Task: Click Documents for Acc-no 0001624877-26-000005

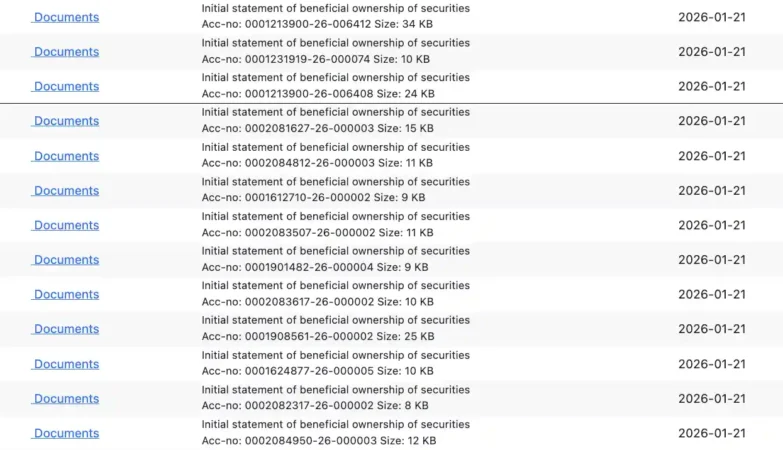Action: click(66, 364)
